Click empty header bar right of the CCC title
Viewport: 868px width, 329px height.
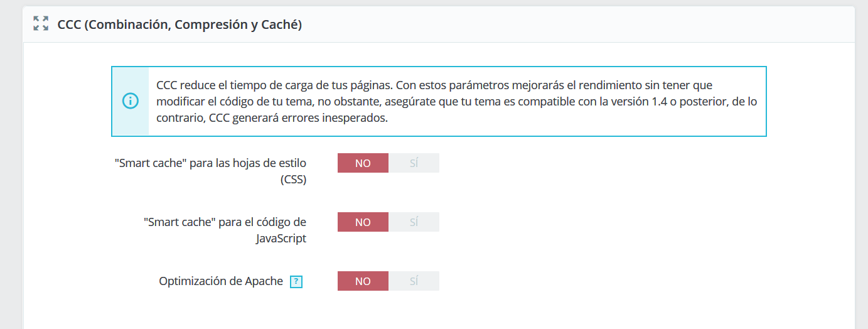pos(565,25)
